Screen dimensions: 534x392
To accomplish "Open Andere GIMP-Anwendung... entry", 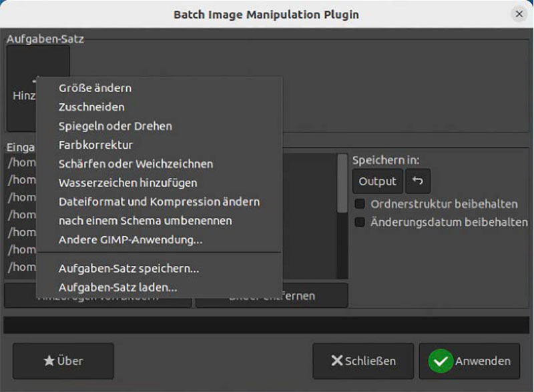I will pyautogui.click(x=130, y=239).
